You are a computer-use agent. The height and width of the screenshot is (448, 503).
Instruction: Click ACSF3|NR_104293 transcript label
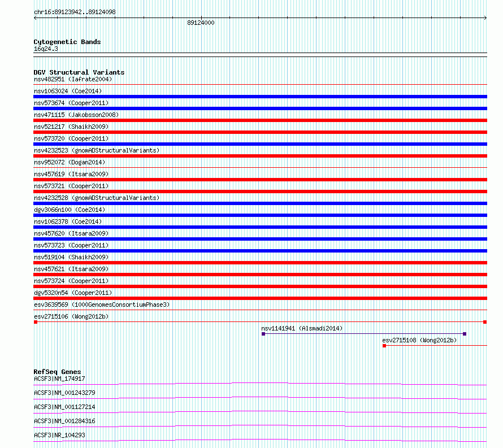(x=59, y=435)
